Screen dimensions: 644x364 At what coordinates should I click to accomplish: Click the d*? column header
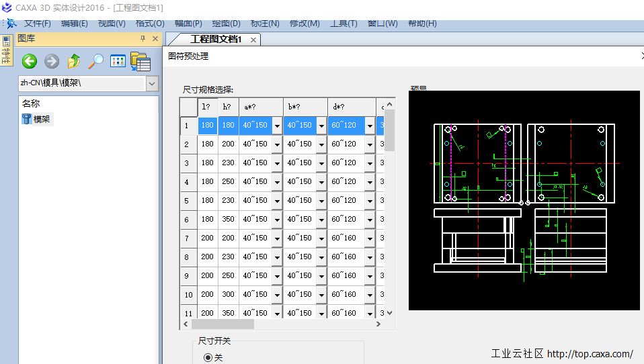point(352,107)
